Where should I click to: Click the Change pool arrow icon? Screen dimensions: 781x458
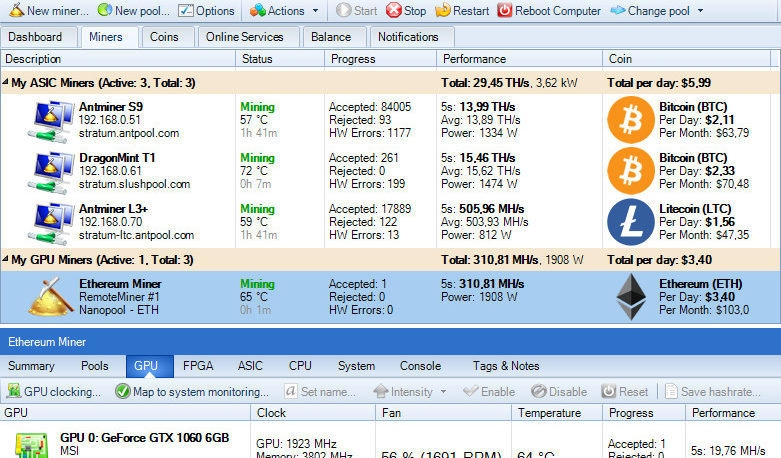pyautogui.click(x=618, y=10)
